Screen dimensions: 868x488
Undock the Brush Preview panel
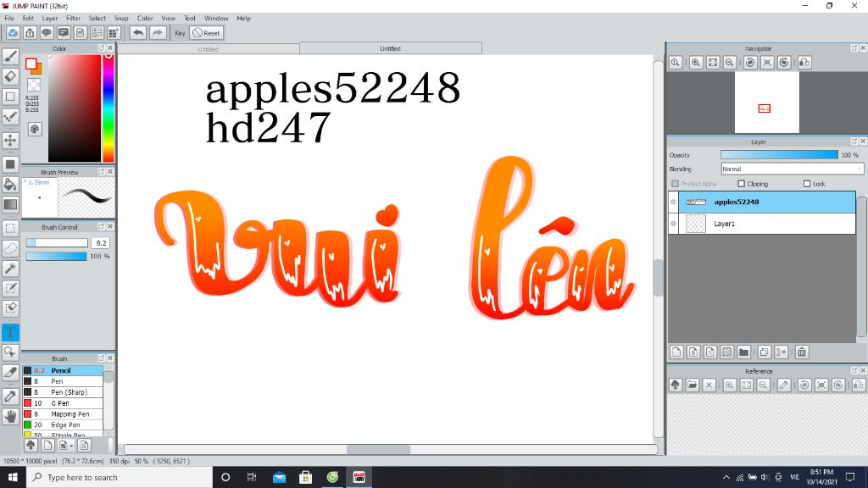pos(102,172)
